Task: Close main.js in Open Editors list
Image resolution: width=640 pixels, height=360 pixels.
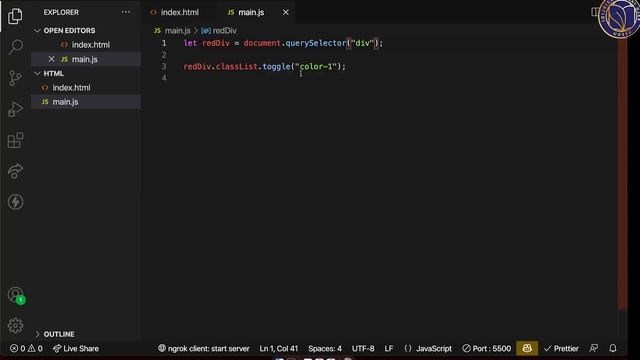Action: click(x=51, y=59)
